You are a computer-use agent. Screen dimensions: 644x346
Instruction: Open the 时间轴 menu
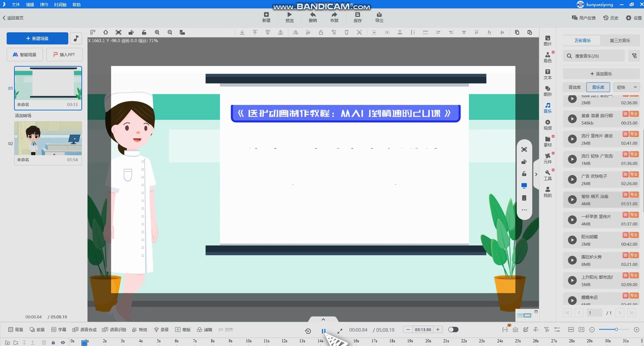(60, 4)
